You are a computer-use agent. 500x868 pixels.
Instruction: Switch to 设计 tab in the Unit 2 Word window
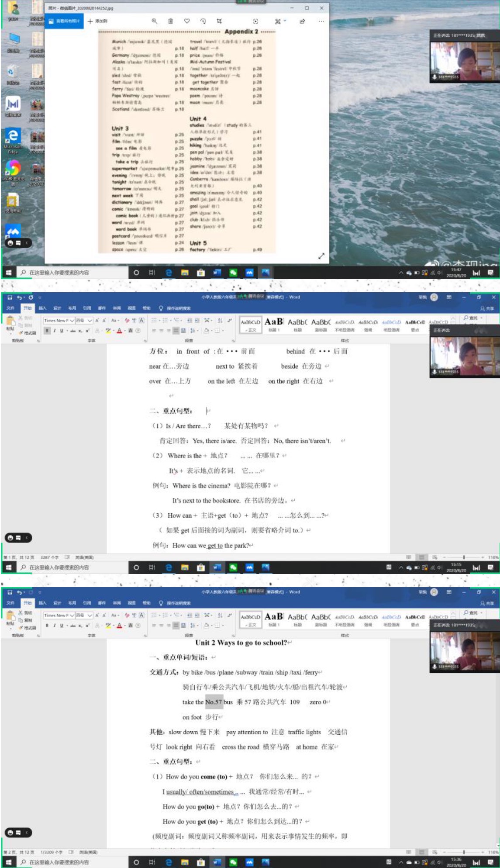[x=57, y=603]
